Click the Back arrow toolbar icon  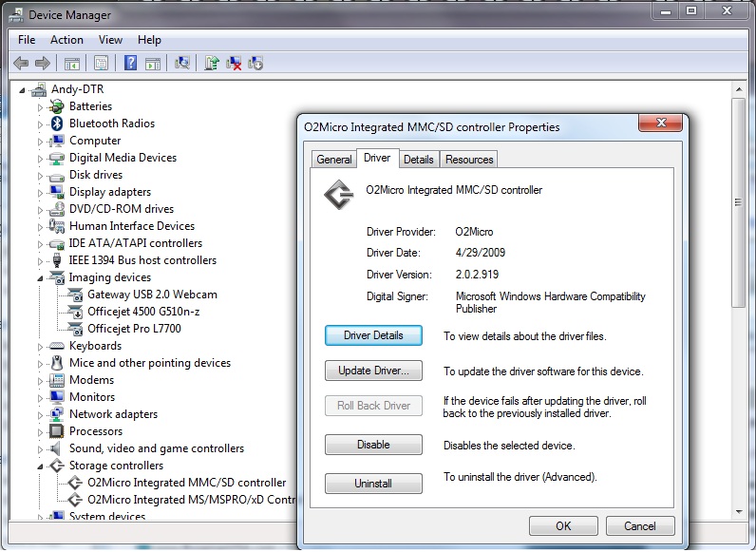tap(21, 64)
